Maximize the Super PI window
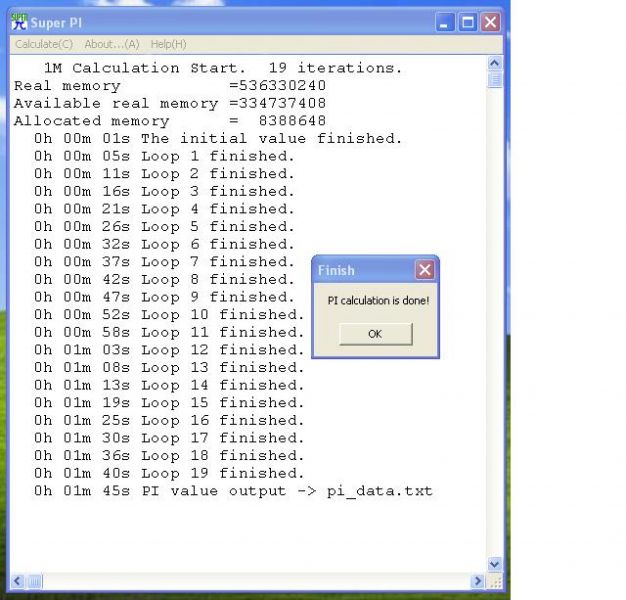This screenshot has width=626, height=600. [x=468, y=22]
